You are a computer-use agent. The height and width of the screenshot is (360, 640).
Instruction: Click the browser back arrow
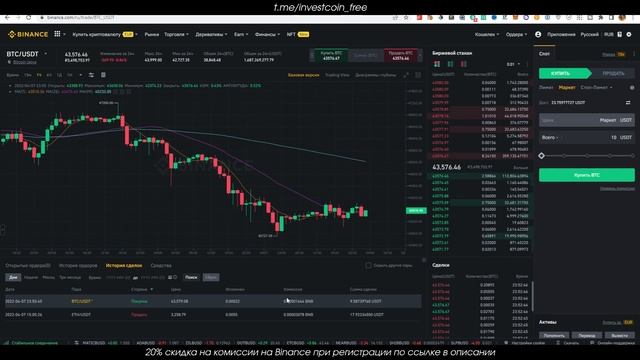(7, 18)
